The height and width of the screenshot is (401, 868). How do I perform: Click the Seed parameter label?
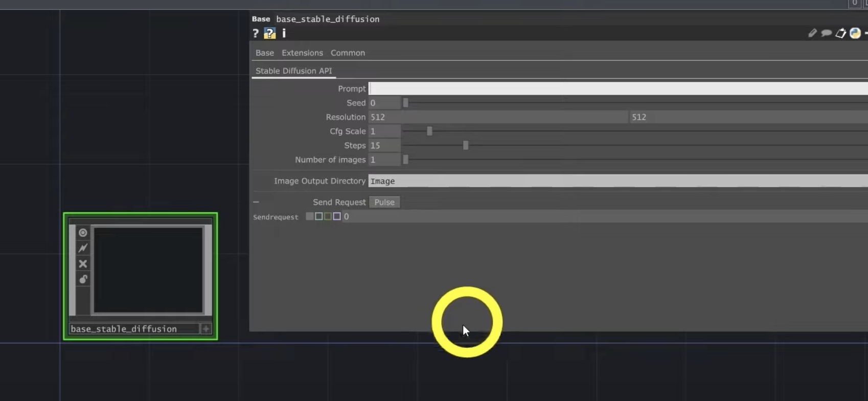click(356, 103)
